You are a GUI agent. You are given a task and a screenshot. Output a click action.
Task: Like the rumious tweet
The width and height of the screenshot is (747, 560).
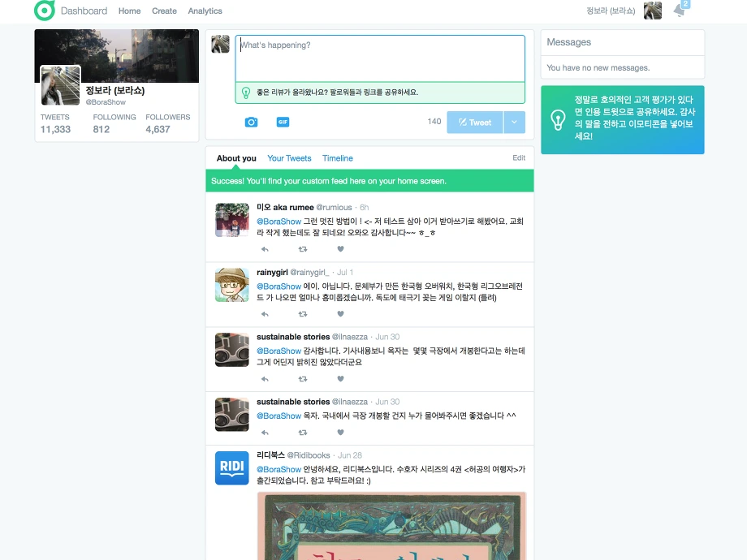click(x=341, y=248)
